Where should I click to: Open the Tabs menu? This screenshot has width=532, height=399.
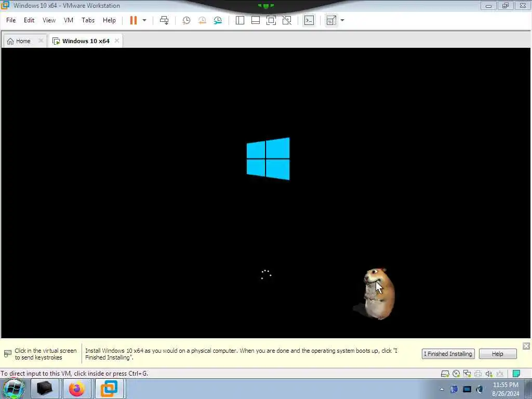[x=88, y=20]
